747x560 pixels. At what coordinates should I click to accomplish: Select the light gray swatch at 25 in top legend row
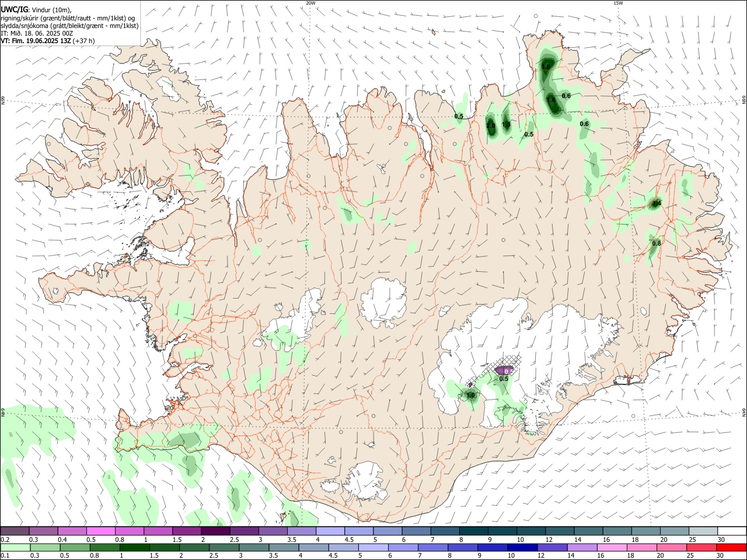[x=703, y=531]
